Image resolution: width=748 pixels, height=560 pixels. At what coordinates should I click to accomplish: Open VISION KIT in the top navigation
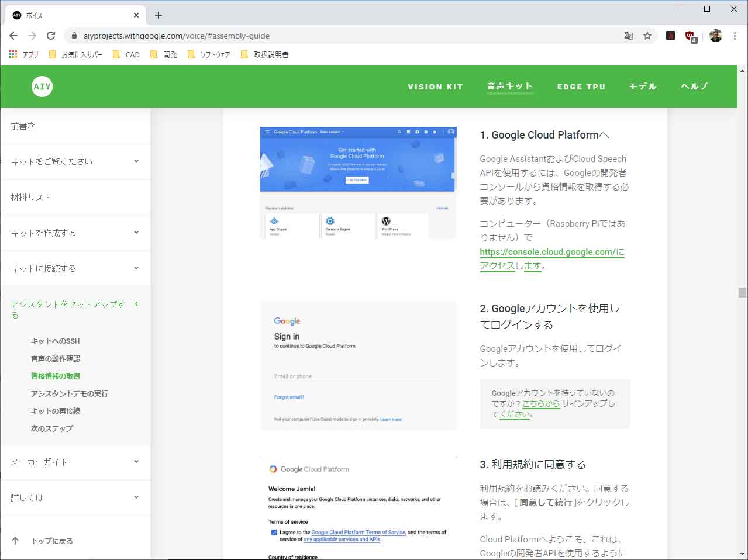pos(435,87)
